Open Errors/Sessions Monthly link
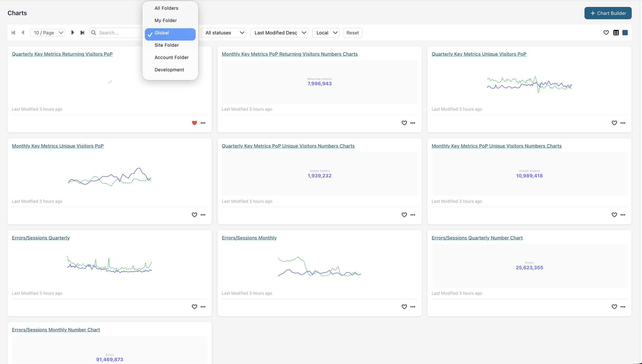The image size is (642, 364). click(249, 238)
